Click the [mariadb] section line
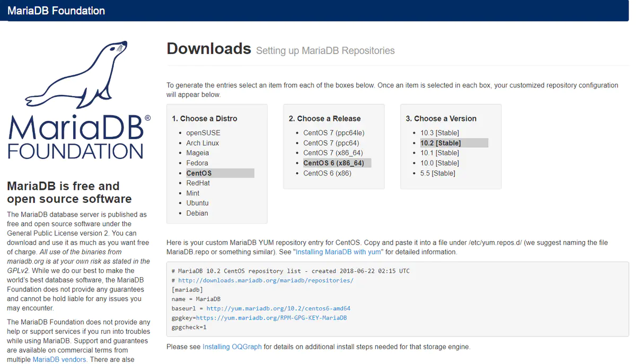Viewport: 636px width, 364px height. click(x=187, y=290)
